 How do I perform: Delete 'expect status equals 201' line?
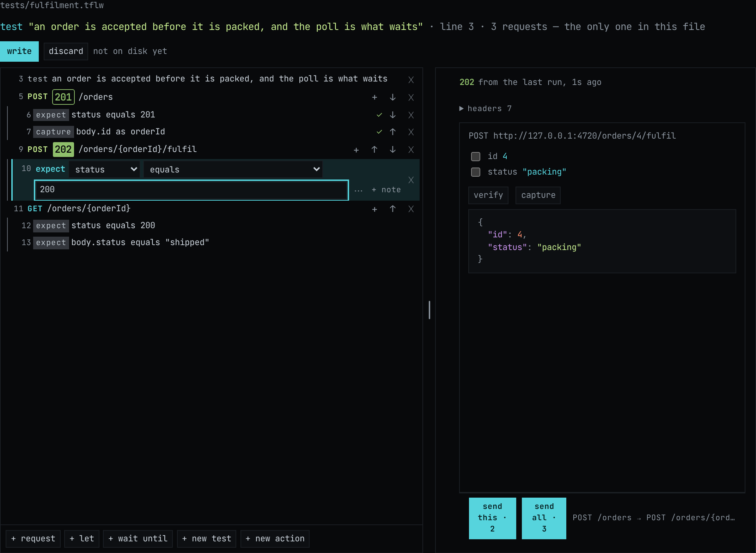411,115
